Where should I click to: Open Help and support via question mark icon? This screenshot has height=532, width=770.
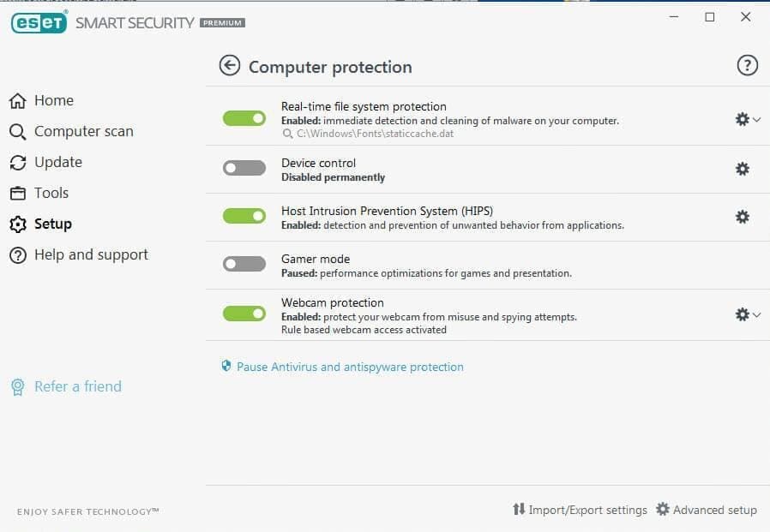tap(17, 254)
